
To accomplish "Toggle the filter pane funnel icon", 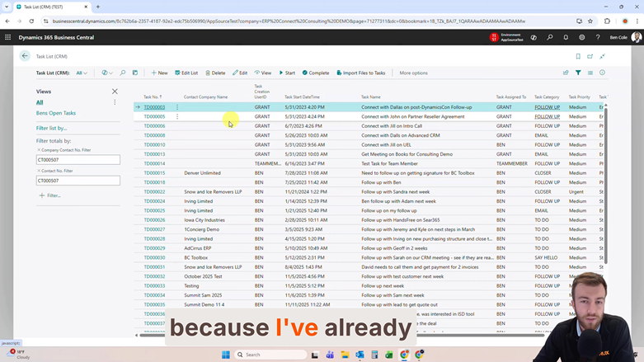I will 578,73.
